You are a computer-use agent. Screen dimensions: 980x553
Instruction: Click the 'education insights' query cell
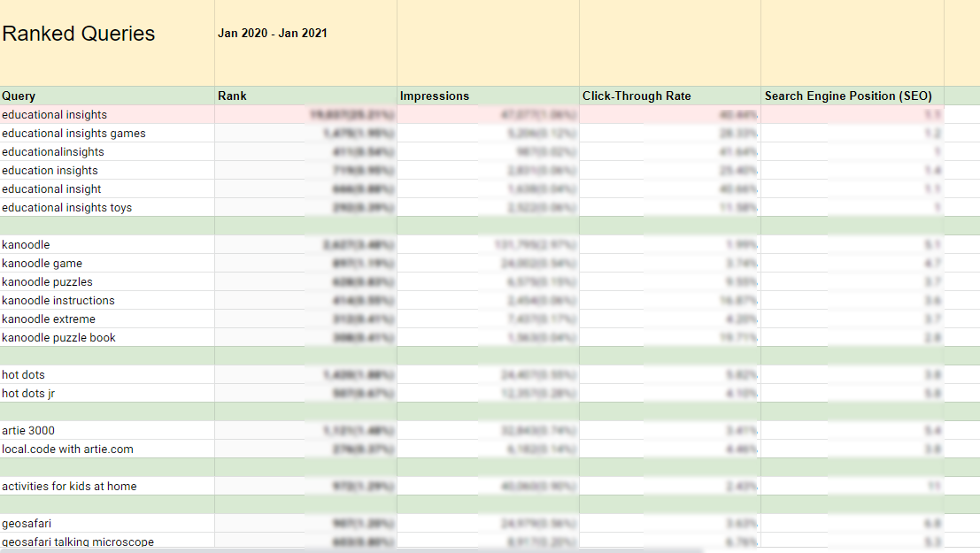tap(107, 170)
